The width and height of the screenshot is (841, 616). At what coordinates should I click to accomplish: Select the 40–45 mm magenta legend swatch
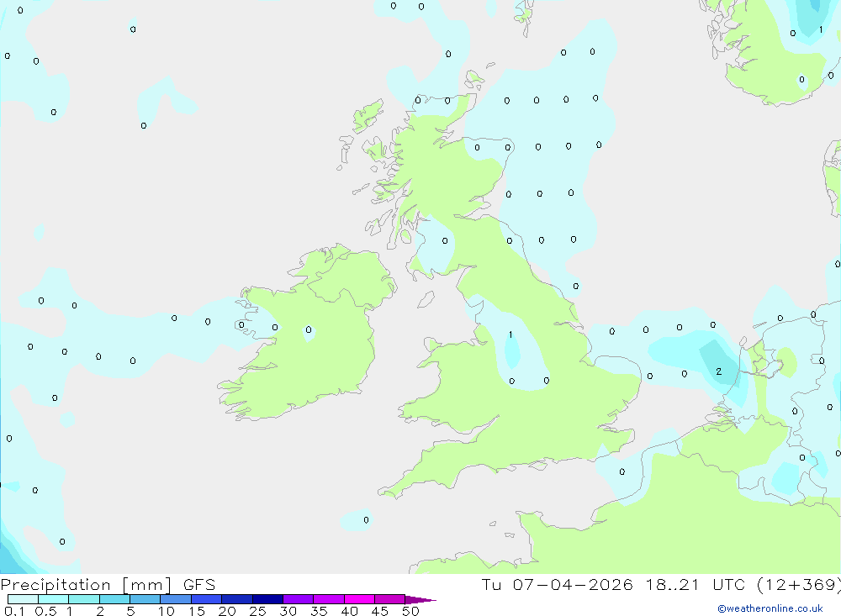point(359,599)
